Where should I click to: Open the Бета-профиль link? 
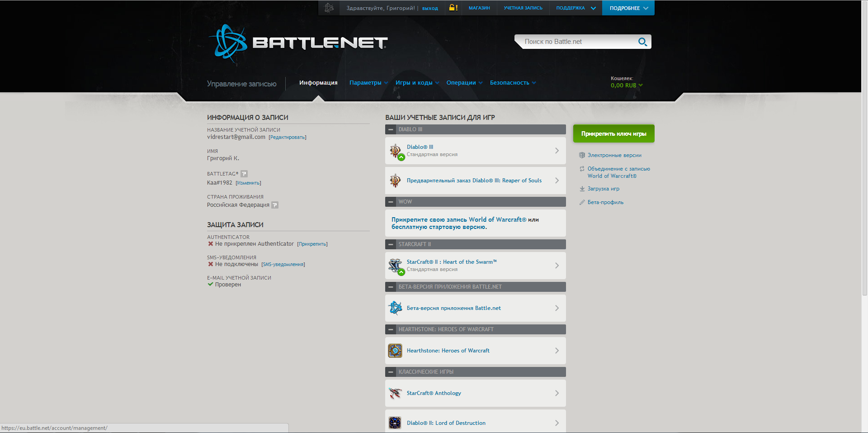(605, 202)
